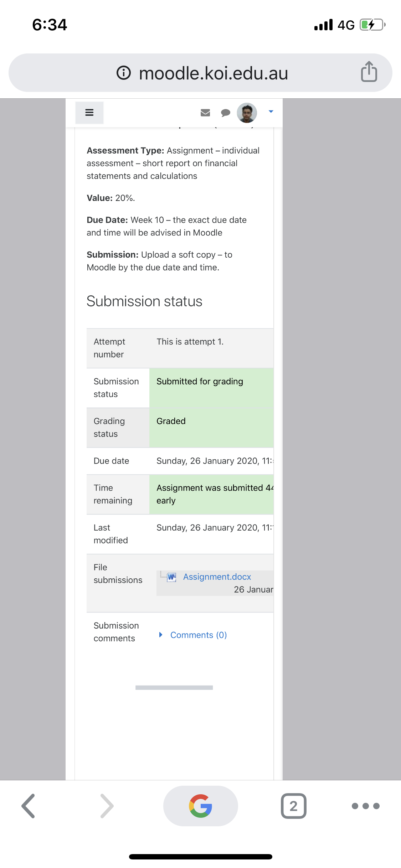Tap the browser forward arrow
The width and height of the screenshot is (401, 868).
107,806
